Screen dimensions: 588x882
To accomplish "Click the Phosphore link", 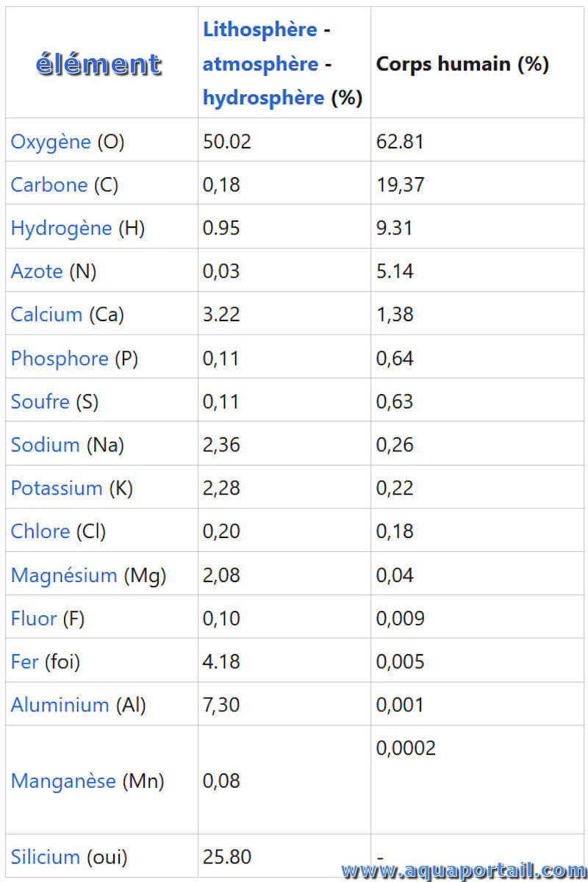I will [x=59, y=359].
